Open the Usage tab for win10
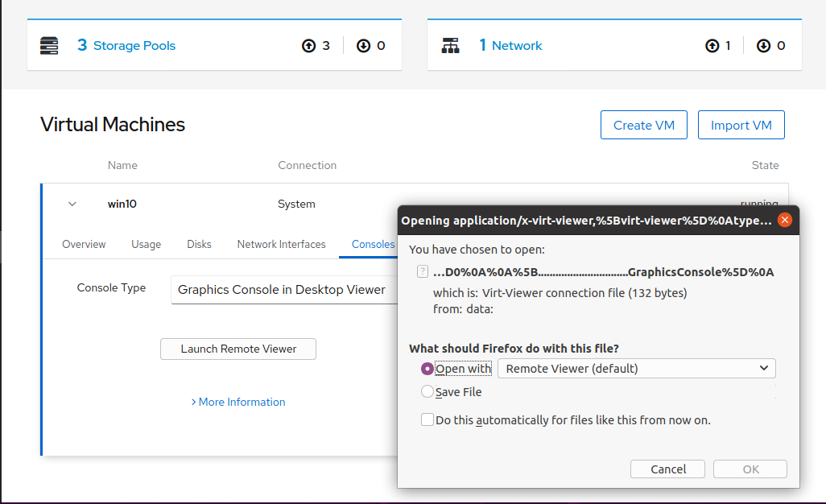Viewport: 826px width, 504px height. tap(146, 244)
